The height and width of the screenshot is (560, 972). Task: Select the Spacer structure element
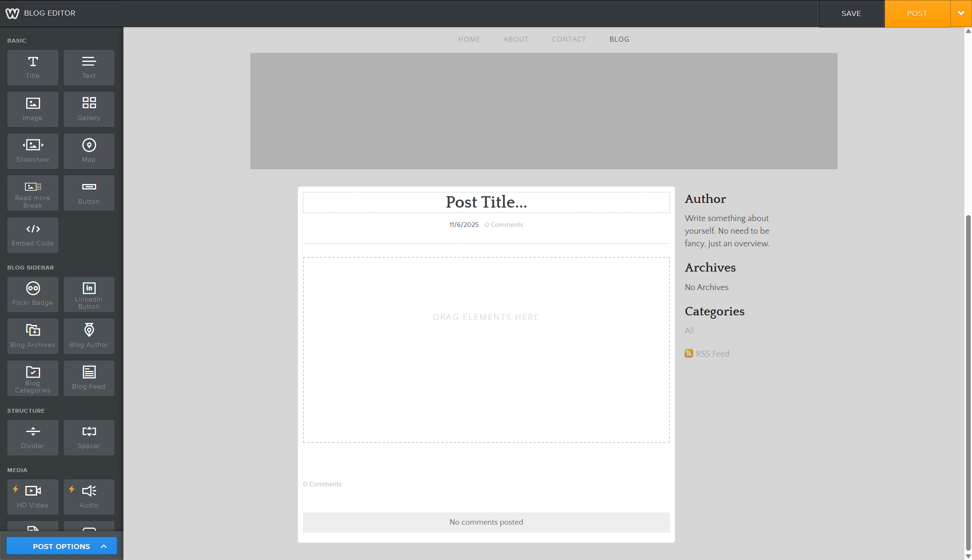coord(89,437)
